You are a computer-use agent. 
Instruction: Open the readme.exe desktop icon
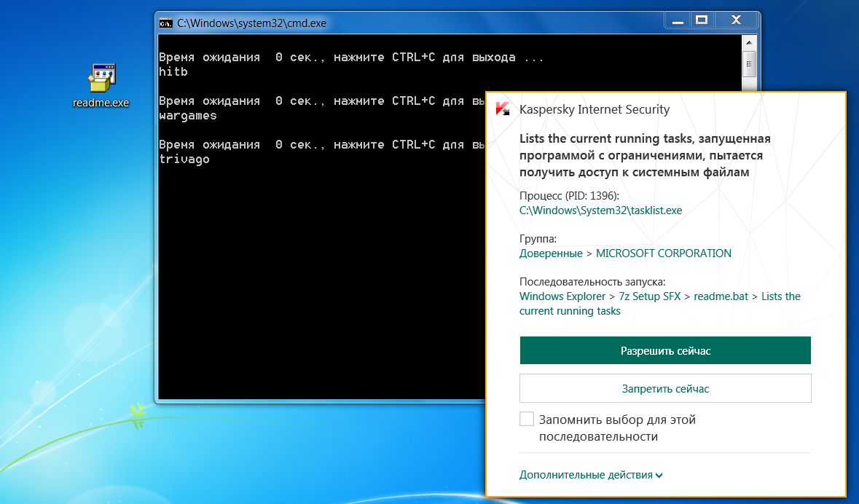pos(101,85)
